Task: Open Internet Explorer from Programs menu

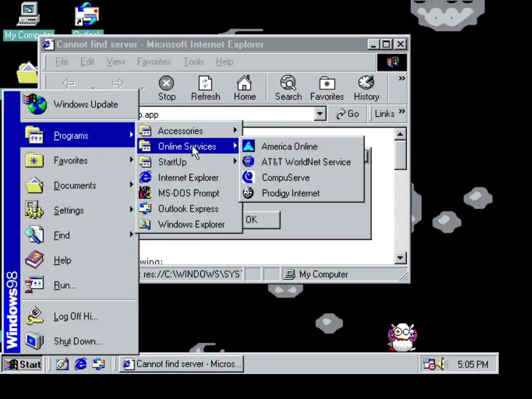Action: 189,178
